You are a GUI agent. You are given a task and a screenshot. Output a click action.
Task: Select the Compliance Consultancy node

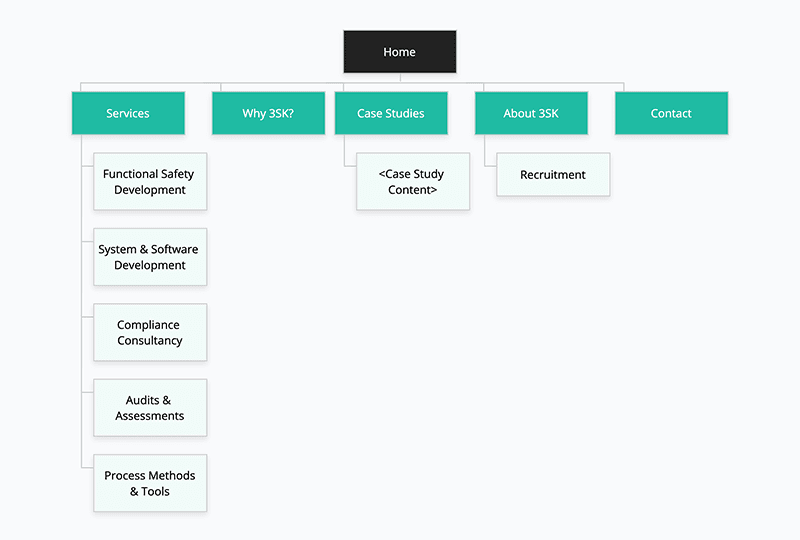[x=150, y=333]
